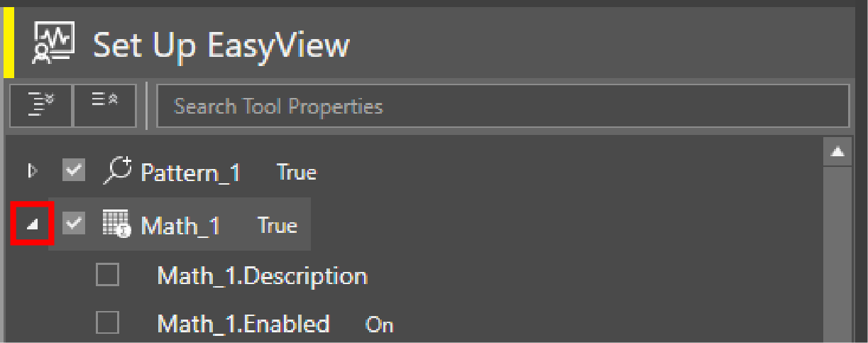Click the Set Up EasyView title text

pyautogui.click(x=221, y=46)
